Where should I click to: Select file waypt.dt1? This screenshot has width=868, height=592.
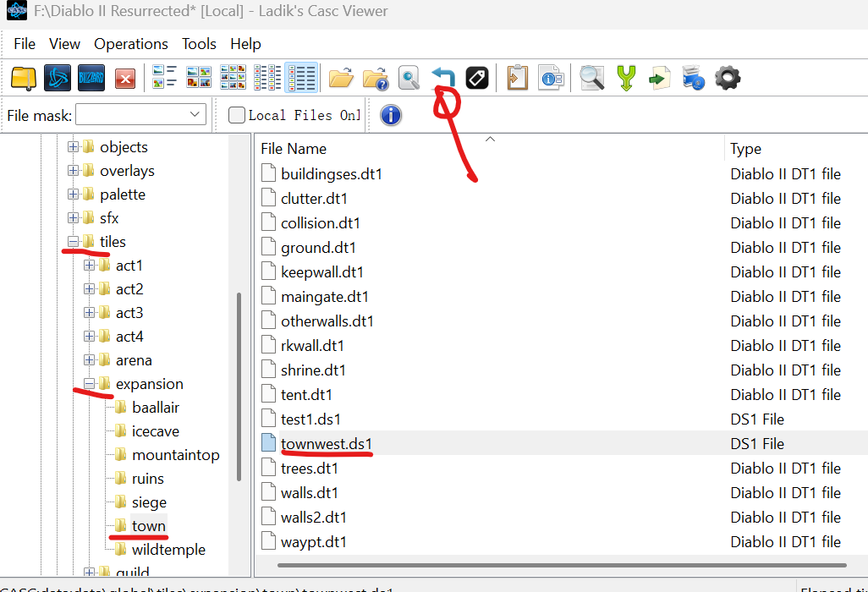313,542
